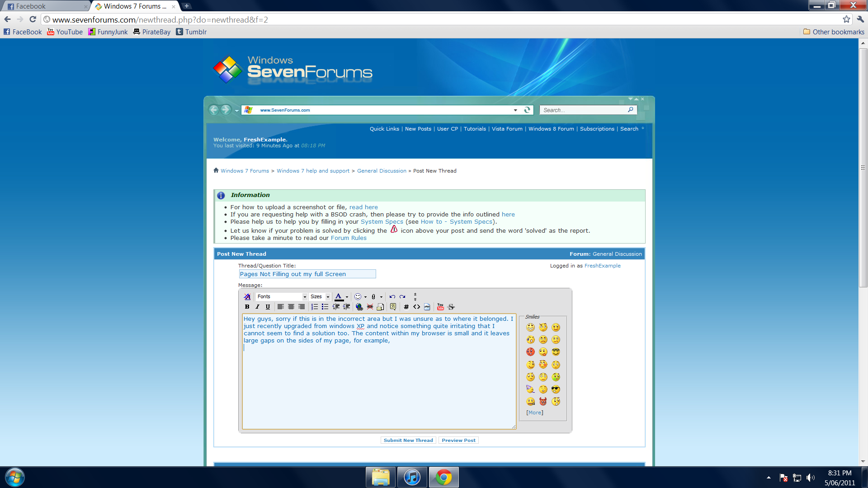The height and width of the screenshot is (488, 868).
Task: Align message text right
Action: tap(302, 307)
